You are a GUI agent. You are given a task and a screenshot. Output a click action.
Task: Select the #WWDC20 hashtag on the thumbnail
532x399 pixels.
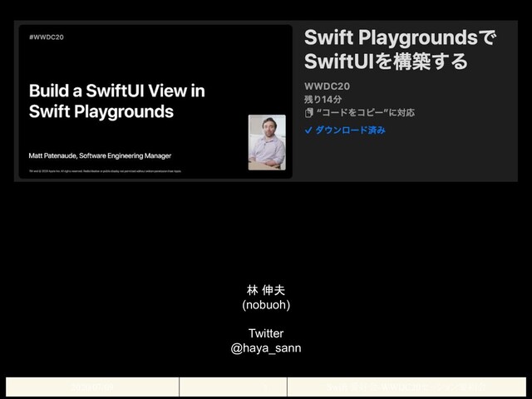point(47,37)
